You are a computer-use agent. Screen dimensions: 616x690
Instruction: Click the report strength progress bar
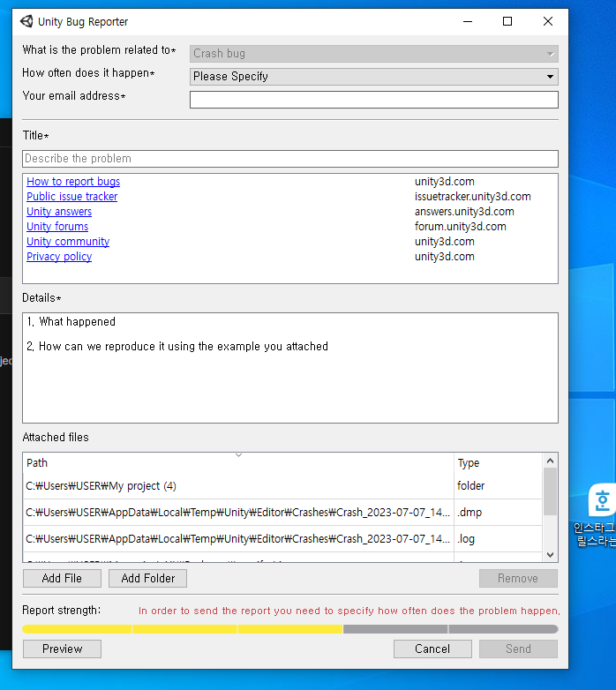coord(290,629)
